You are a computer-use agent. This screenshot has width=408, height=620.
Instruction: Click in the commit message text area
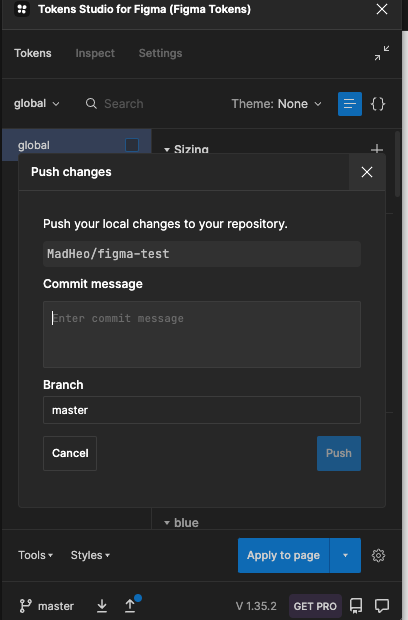(x=202, y=335)
